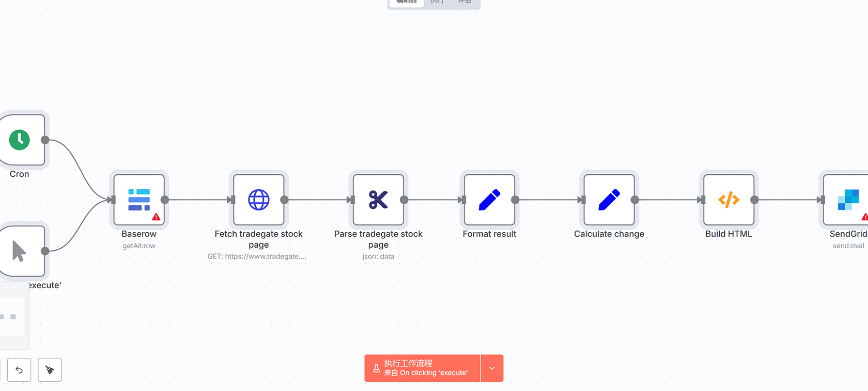Select the Parse tradegate scissors node
Screen dimensions: 868x391
click(x=378, y=200)
